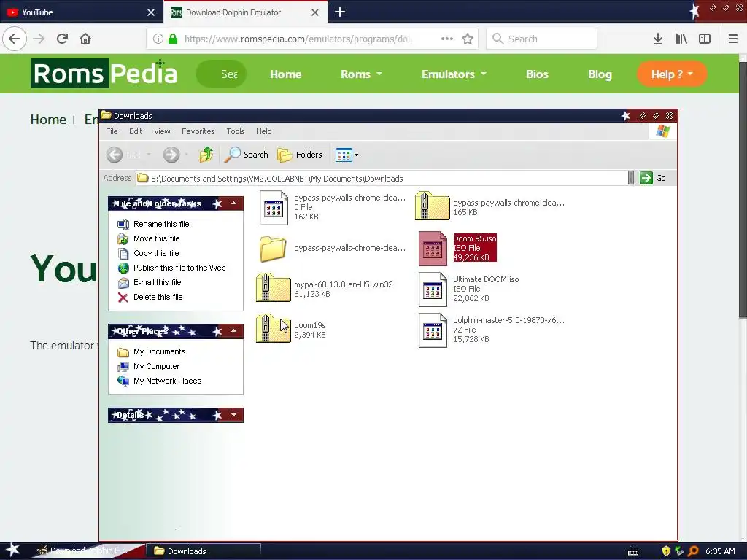Viewport: 747px width, 560px height.
Task: Click the Explorer Up folder icon
Action: point(206,155)
